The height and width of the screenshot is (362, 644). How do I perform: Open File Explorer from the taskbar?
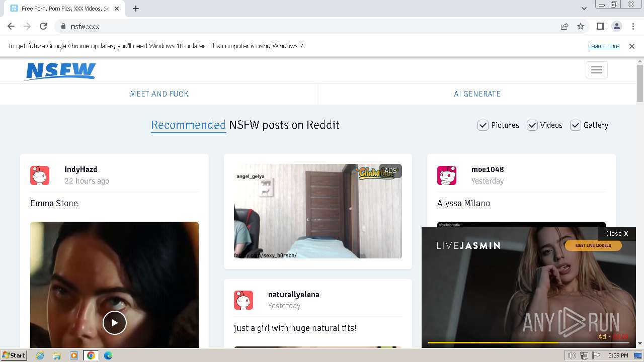(x=57, y=355)
